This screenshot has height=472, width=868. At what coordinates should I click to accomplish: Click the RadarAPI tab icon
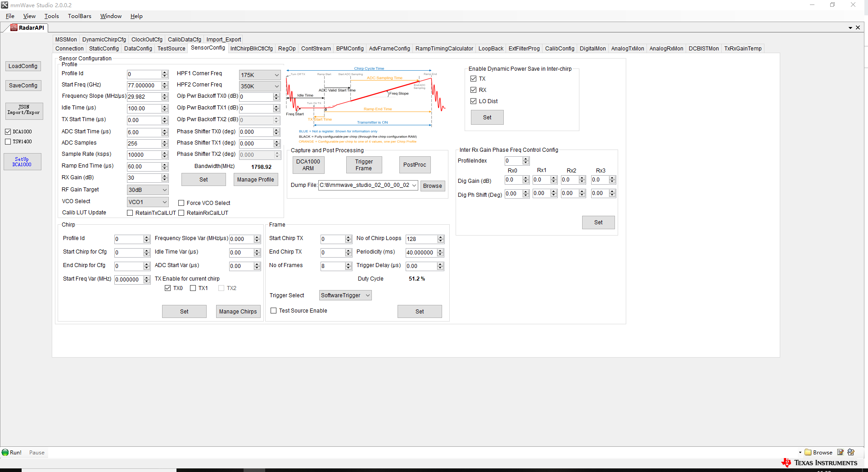point(14,27)
